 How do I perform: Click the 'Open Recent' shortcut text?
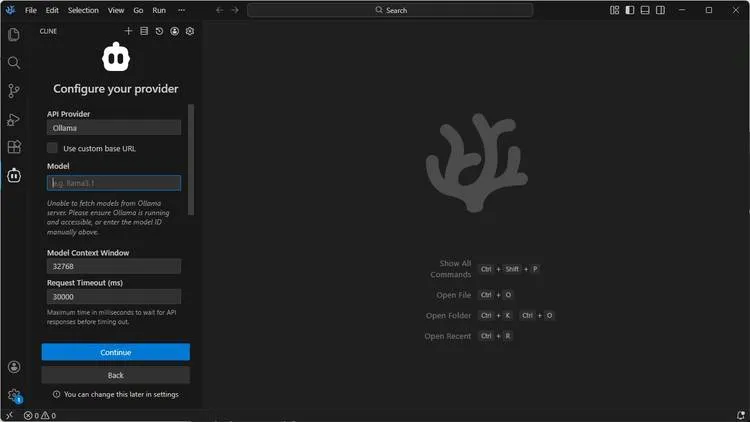(x=448, y=336)
